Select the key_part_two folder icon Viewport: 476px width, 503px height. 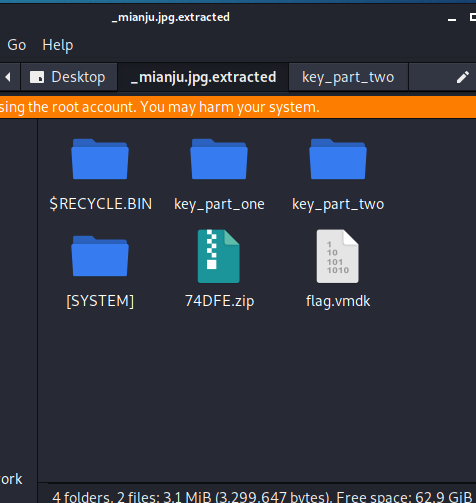coord(338,159)
